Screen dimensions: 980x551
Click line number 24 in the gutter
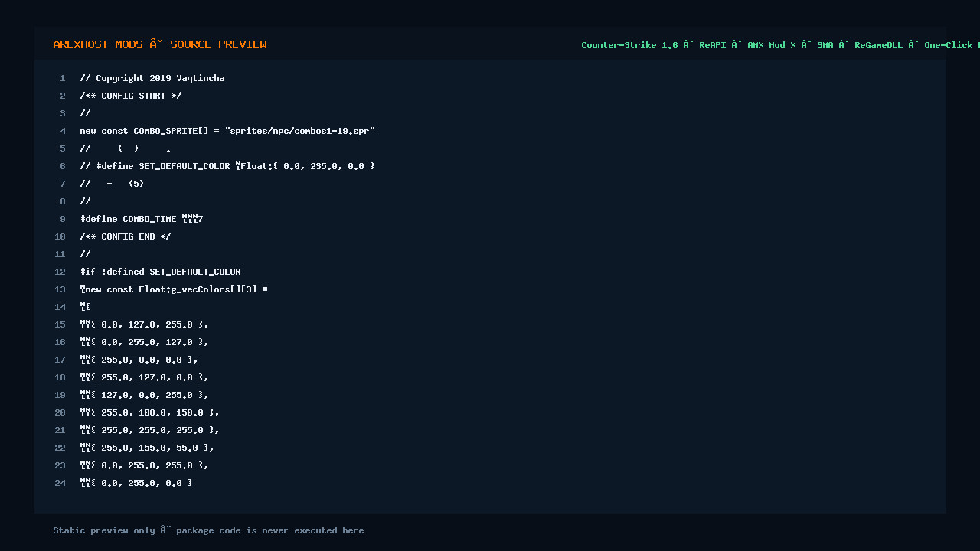tap(60, 483)
